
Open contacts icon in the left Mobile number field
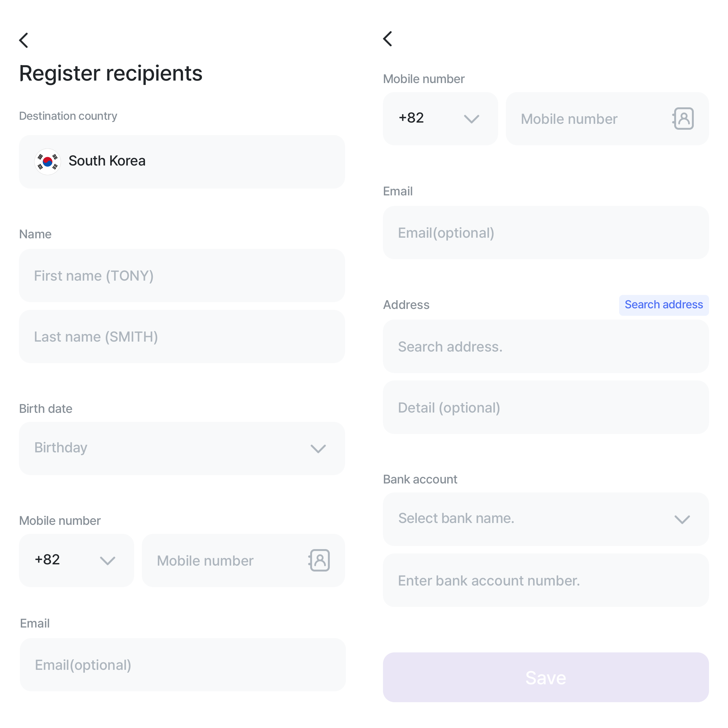319,560
